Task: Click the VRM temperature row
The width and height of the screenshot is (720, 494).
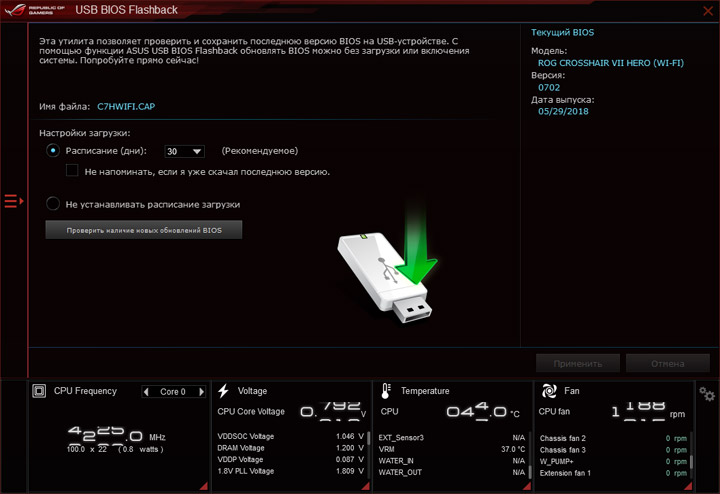Action: pyautogui.click(x=452, y=449)
